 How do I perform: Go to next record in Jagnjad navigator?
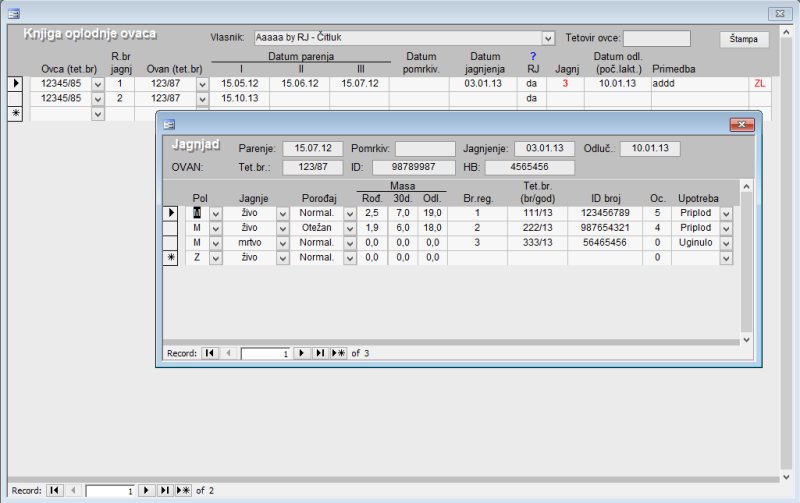[x=301, y=353]
